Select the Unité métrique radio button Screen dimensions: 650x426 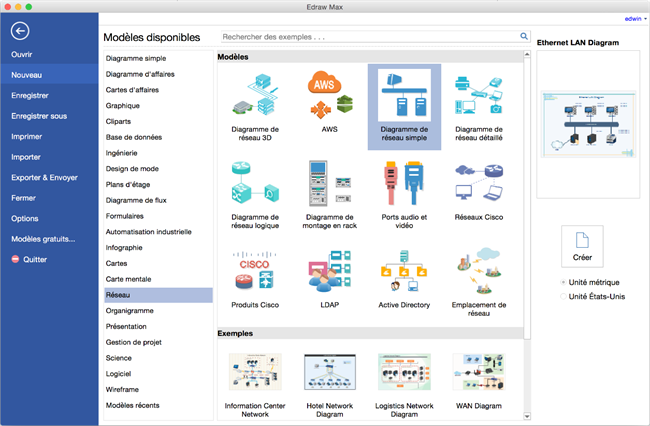[563, 282]
